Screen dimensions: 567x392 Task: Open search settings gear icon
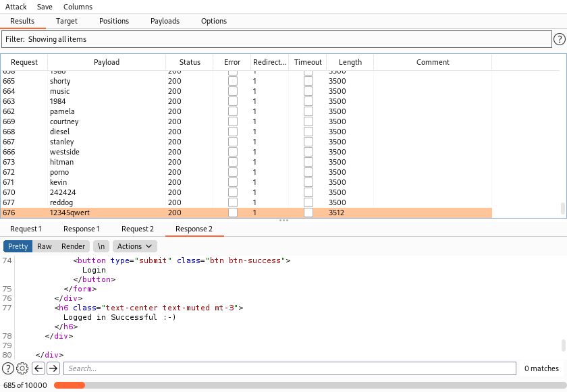(22, 368)
